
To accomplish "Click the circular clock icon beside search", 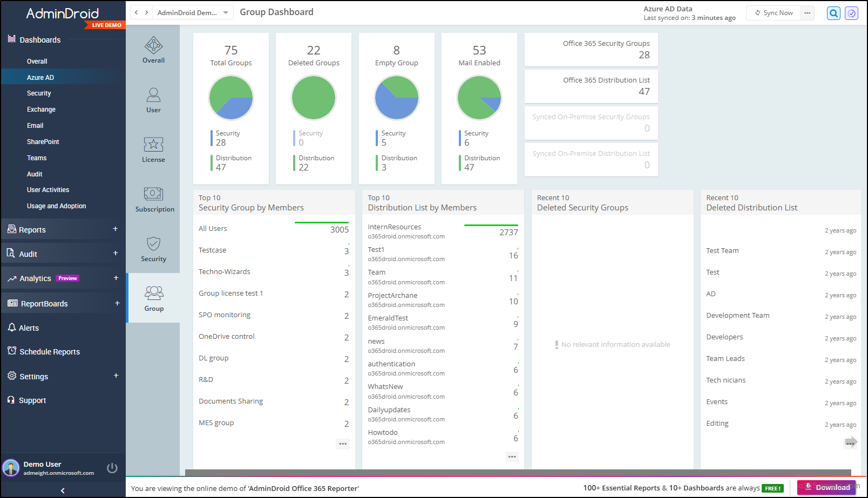I will 851,13.
